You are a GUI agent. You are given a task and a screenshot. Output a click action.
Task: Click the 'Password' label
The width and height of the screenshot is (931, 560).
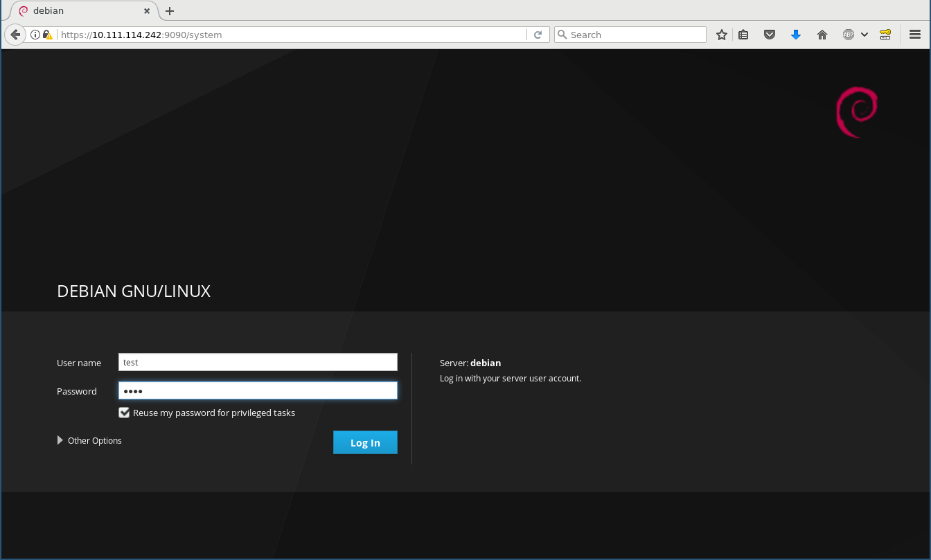[77, 391]
